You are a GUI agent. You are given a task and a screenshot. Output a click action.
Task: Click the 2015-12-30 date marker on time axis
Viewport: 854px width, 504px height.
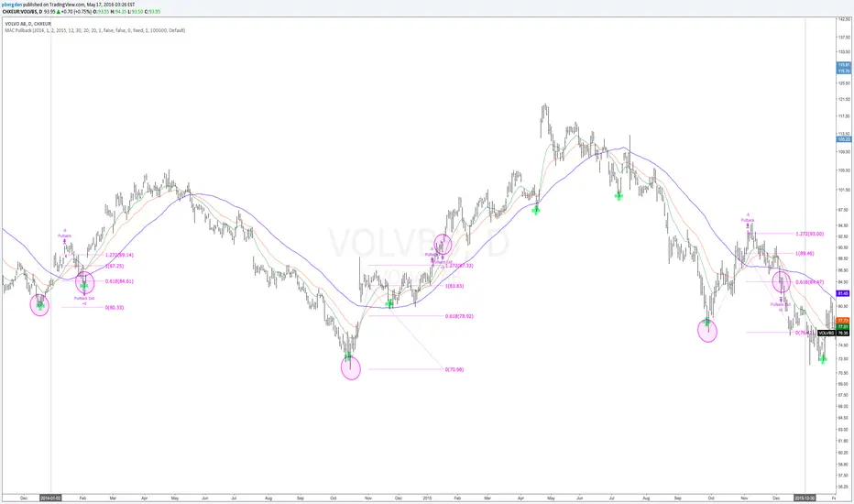(805, 498)
